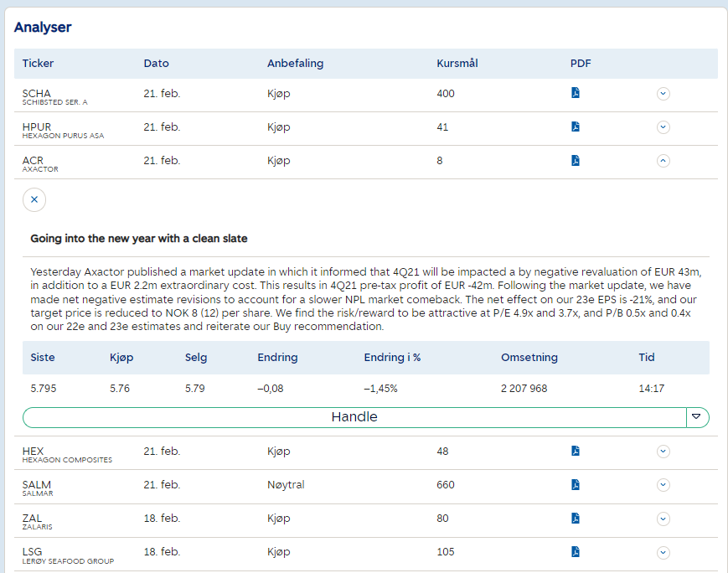This screenshot has height=573, width=728.
Task: Expand the LSG row chevron
Action: click(663, 552)
